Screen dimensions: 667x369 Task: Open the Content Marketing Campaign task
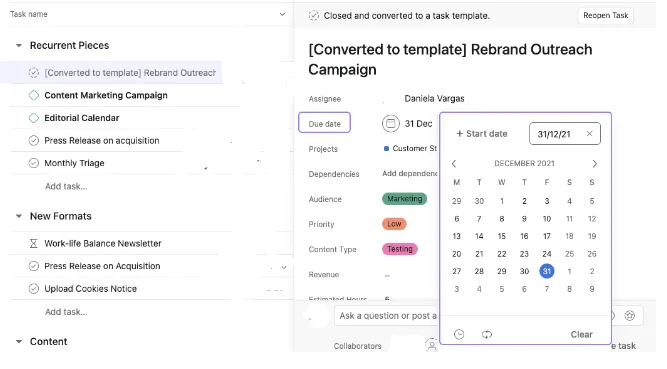tap(106, 95)
